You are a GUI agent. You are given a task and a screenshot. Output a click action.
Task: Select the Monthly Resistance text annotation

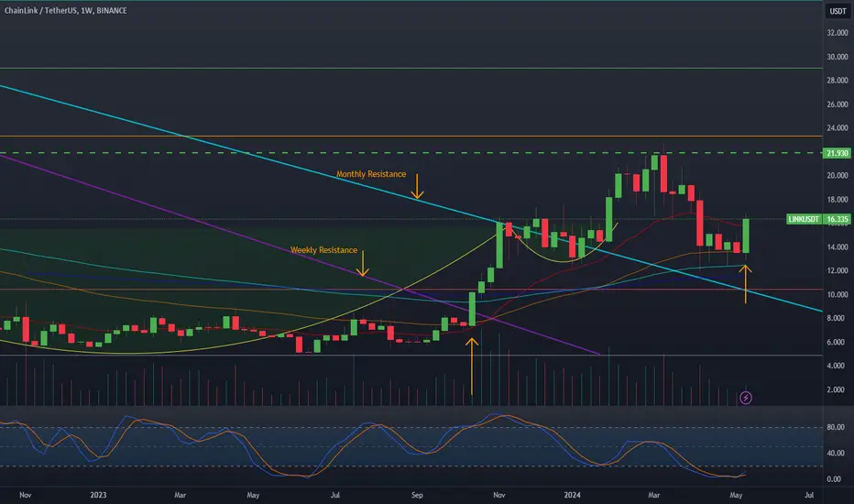click(x=371, y=174)
